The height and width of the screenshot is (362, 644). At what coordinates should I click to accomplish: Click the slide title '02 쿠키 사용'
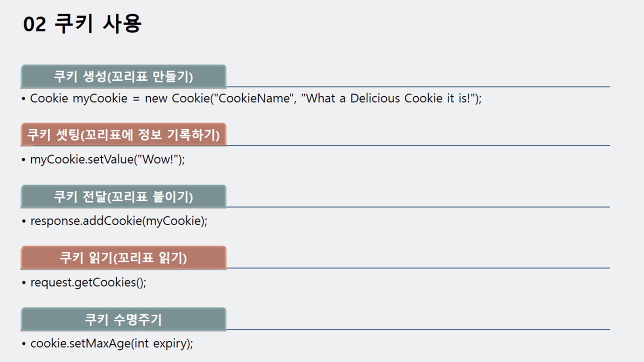82,23
